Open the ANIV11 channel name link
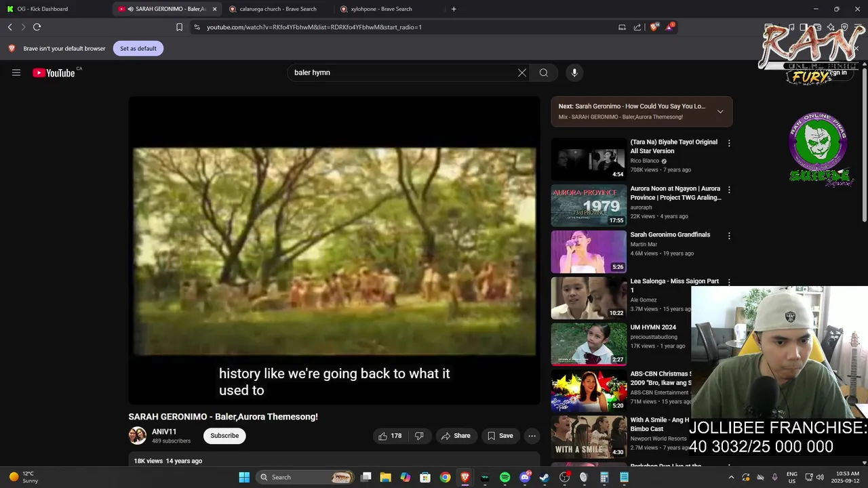Viewport: 868px width, 488px height. [x=164, y=432]
